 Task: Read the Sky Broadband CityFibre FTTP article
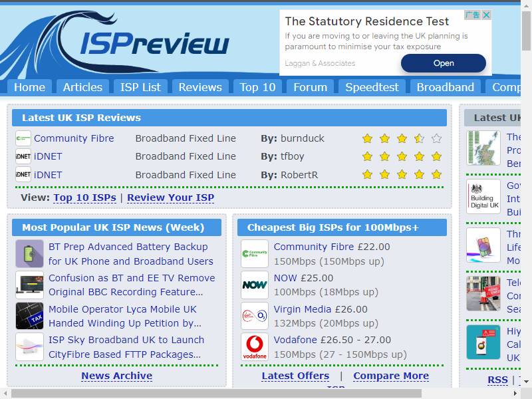click(126, 346)
